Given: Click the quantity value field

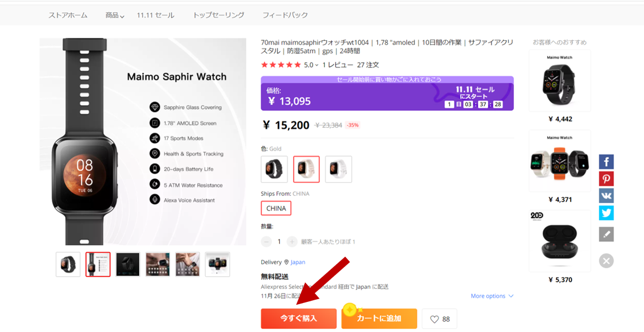Looking at the screenshot, I should (279, 242).
